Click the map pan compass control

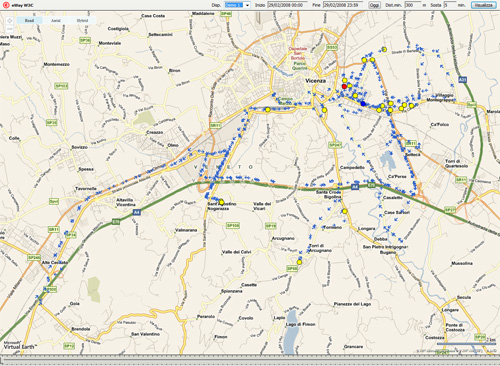click(10, 20)
